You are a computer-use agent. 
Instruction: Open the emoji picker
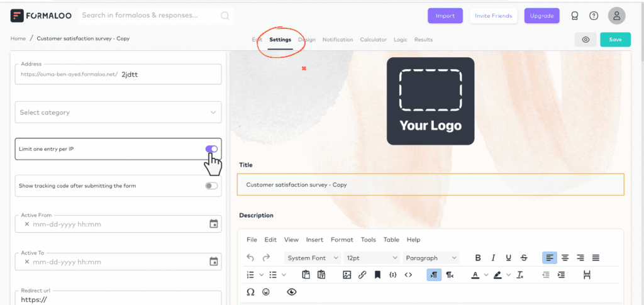click(266, 292)
